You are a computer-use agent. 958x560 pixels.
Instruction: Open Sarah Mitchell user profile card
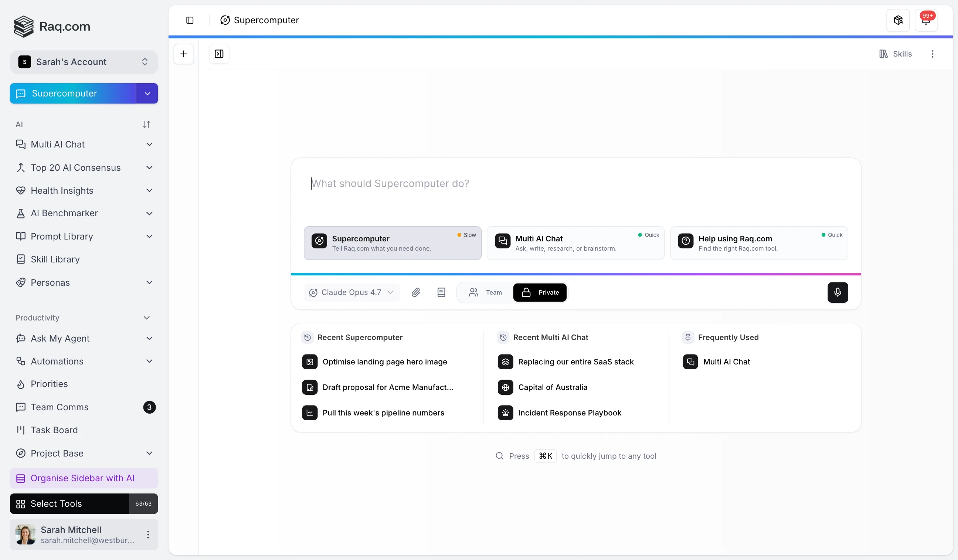pos(84,534)
